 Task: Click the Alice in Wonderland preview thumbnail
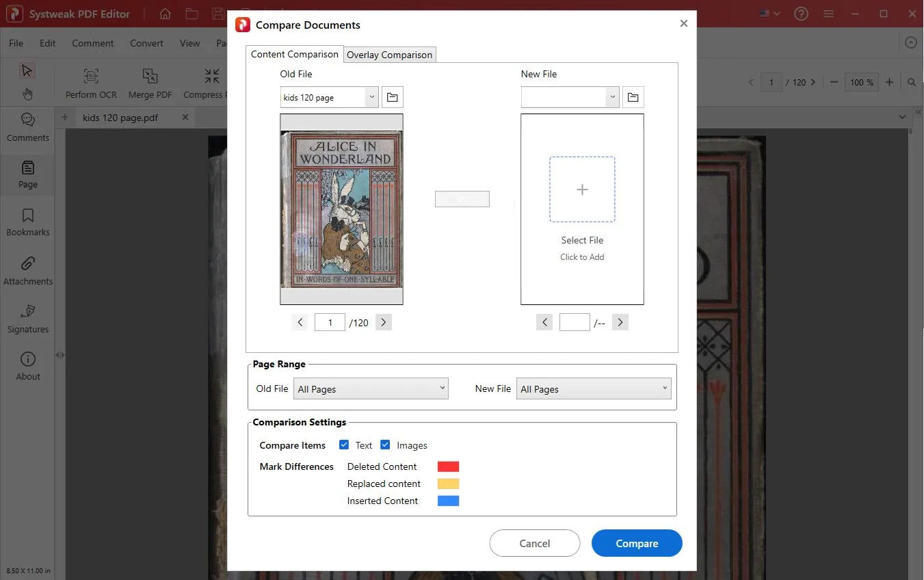pyautogui.click(x=341, y=209)
